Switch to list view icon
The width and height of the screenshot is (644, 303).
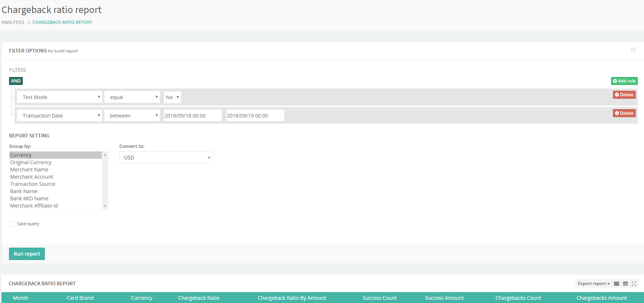coord(617,283)
